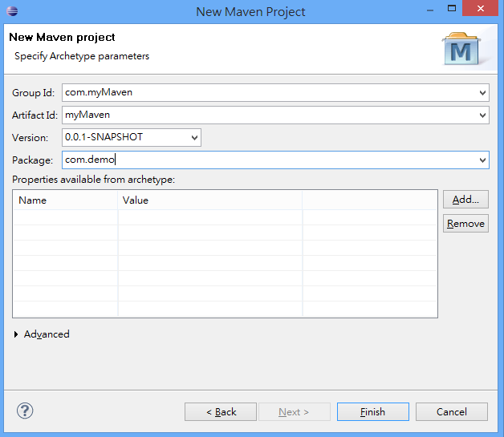Click the Add... property button
The height and width of the screenshot is (437, 504).
(465, 200)
